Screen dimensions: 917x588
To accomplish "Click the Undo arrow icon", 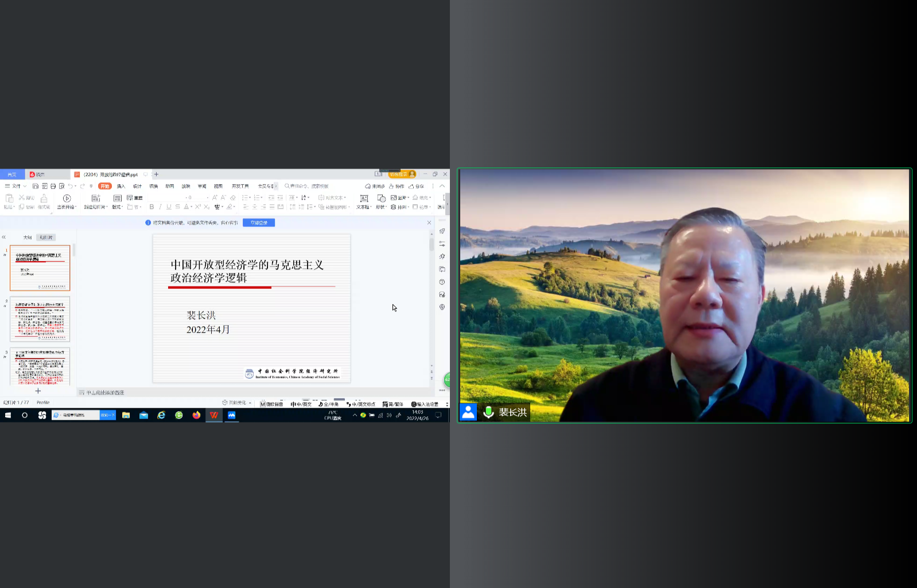I will click(71, 186).
